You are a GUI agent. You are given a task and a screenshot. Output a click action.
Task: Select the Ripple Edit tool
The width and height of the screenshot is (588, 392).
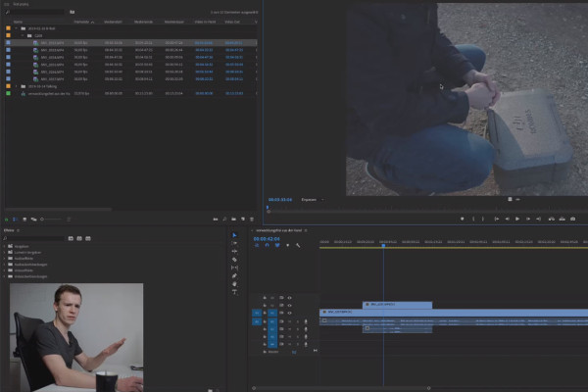click(x=234, y=251)
